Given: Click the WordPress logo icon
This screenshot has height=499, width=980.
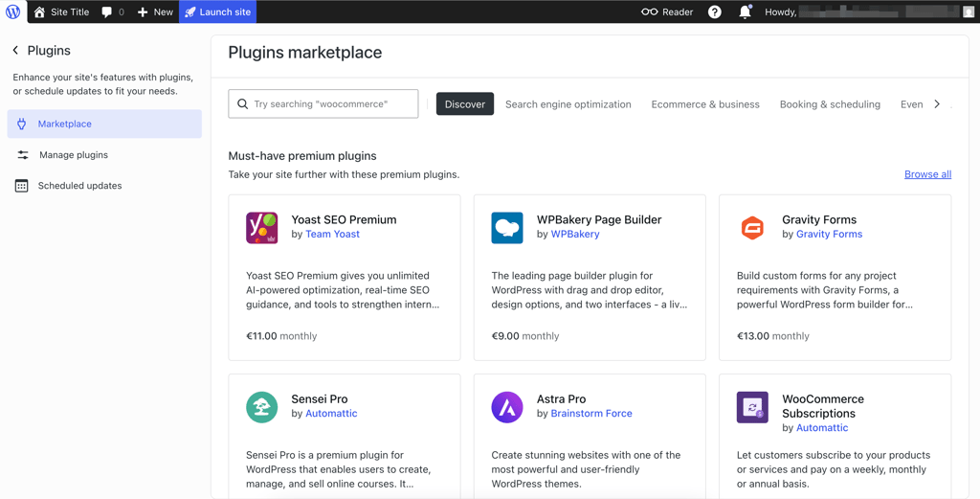Looking at the screenshot, I should coord(12,11).
